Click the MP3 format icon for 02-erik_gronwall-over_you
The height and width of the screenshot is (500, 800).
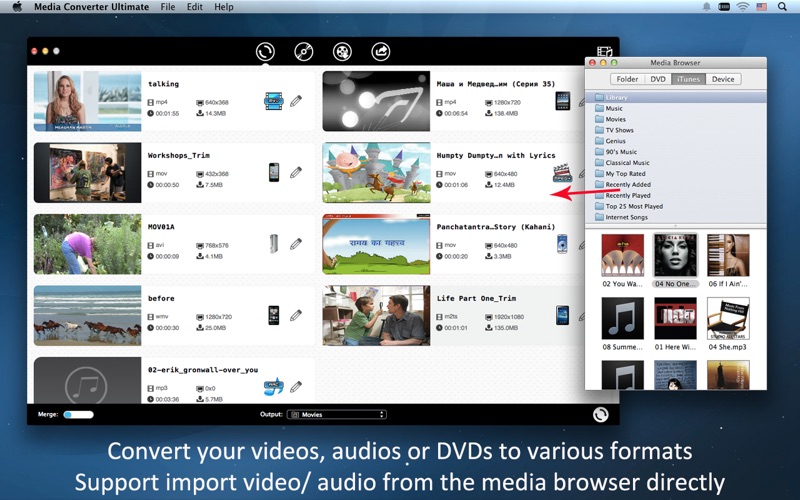coord(274,387)
